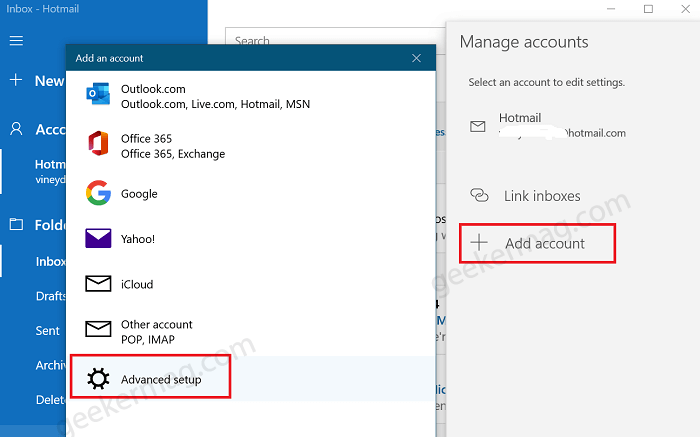
Task: Open Folders section in sidebar
Action: pyautogui.click(x=50, y=225)
